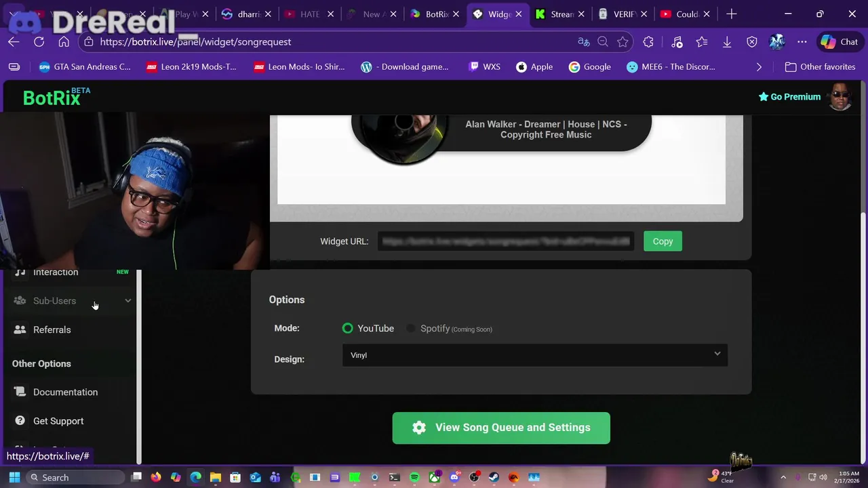Open the user profile avatar menu
The width and height of the screenshot is (868, 488).
pos(840,97)
